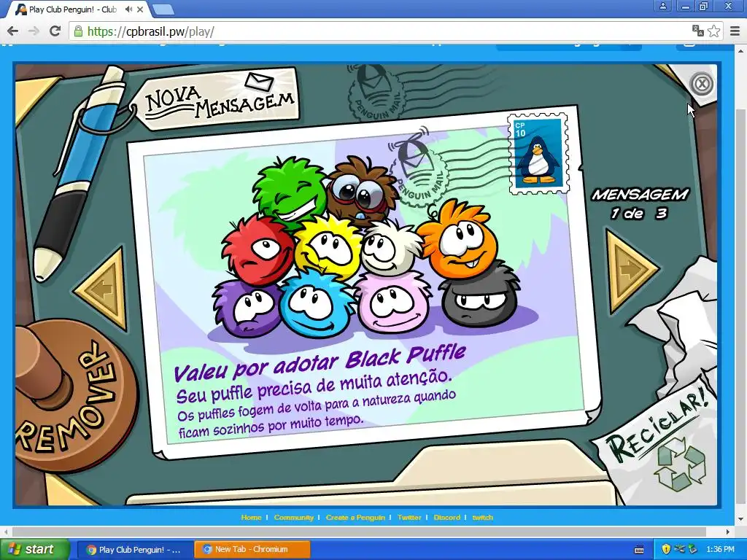Reload the page
Image resolution: width=747 pixels, height=560 pixels.
55,31
